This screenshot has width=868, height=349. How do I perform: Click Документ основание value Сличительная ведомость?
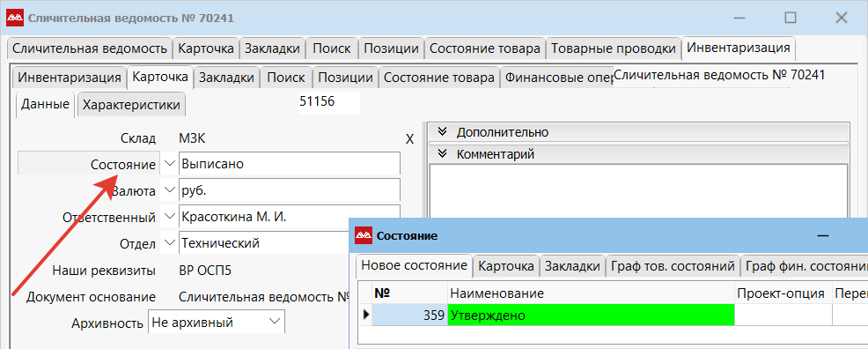(263, 297)
